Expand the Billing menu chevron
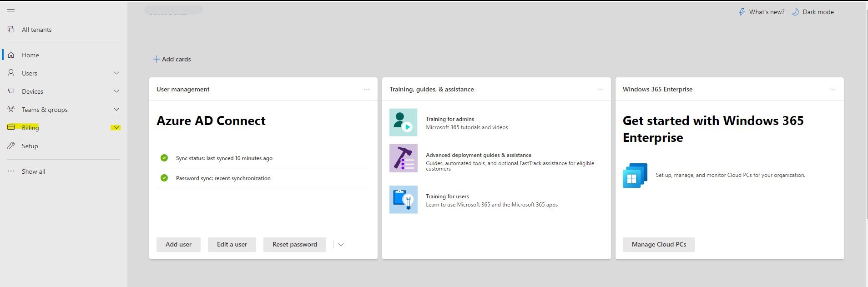Viewport: 868px width, 287px height. (116, 127)
